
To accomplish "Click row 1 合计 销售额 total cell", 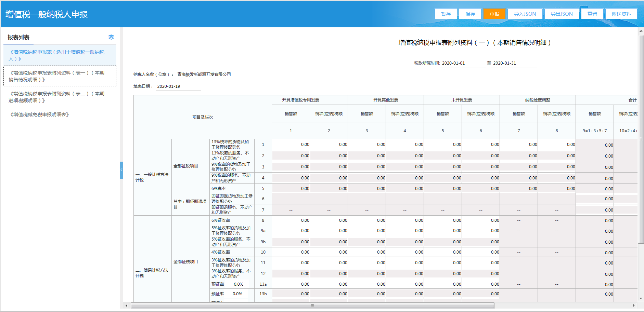I will [595, 145].
